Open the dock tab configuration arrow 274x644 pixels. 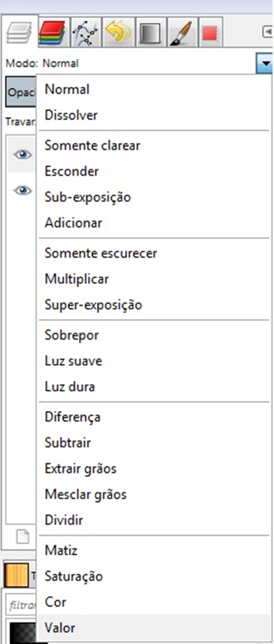[268, 32]
